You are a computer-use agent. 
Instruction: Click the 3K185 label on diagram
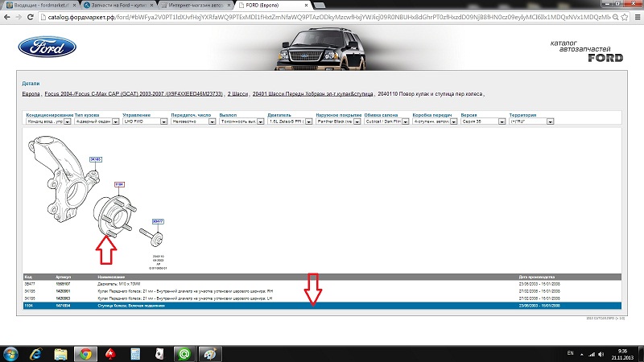(x=96, y=159)
